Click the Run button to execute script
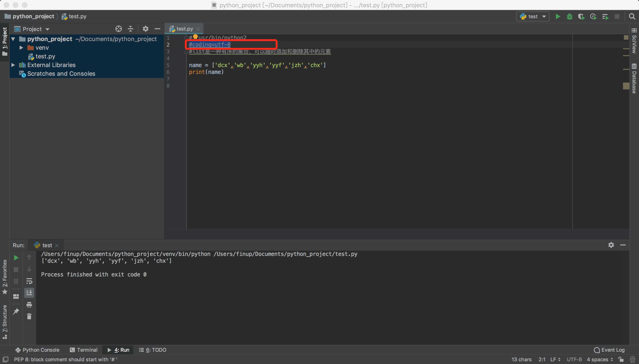 pyautogui.click(x=557, y=16)
